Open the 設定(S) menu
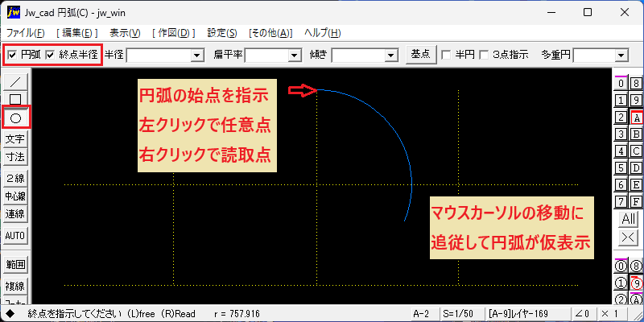Image resolution: width=644 pixels, height=322 pixels. point(222,33)
